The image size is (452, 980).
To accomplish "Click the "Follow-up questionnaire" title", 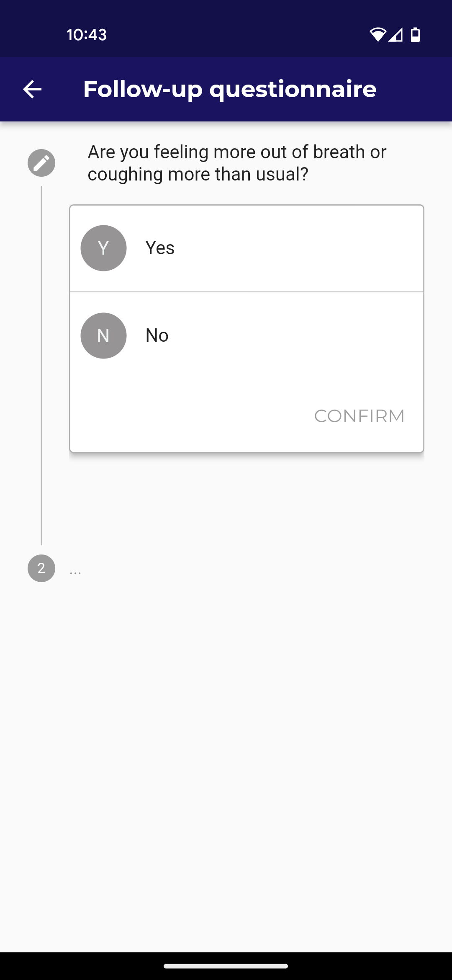I will (230, 89).
